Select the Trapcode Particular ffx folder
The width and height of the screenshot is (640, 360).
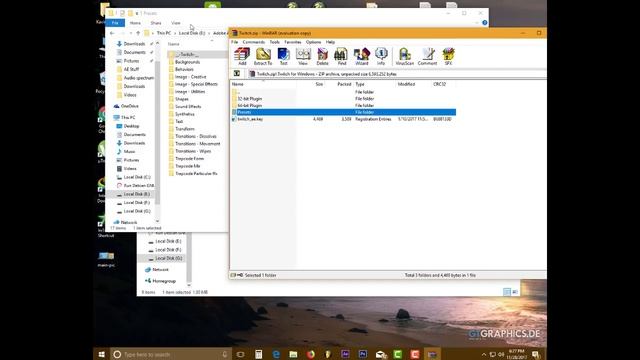pos(196,173)
